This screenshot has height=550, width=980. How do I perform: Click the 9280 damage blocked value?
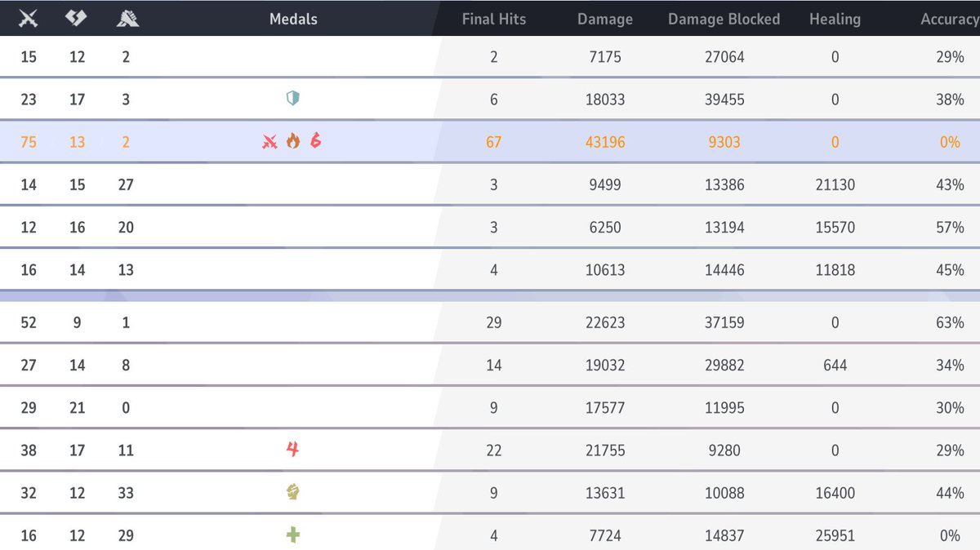tap(724, 450)
